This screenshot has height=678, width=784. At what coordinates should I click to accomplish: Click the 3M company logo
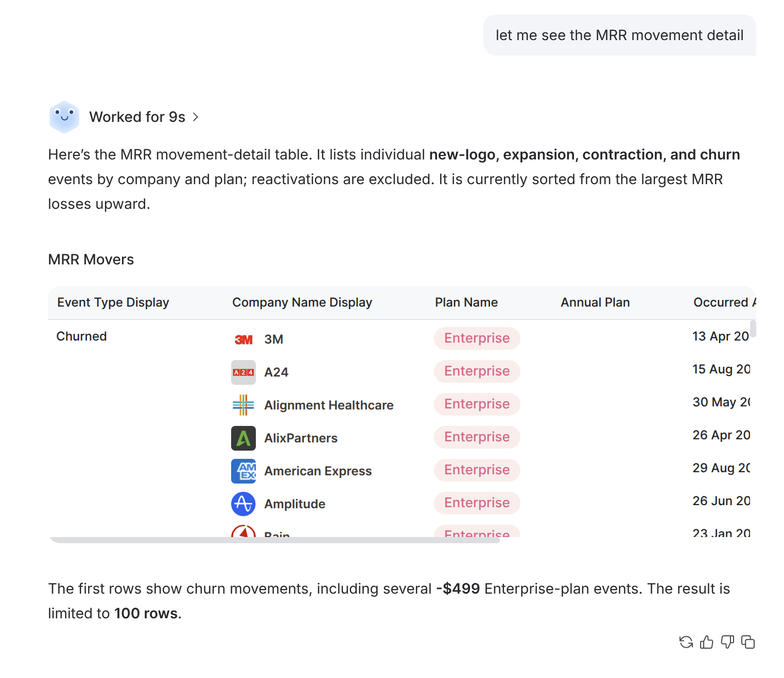click(243, 340)
